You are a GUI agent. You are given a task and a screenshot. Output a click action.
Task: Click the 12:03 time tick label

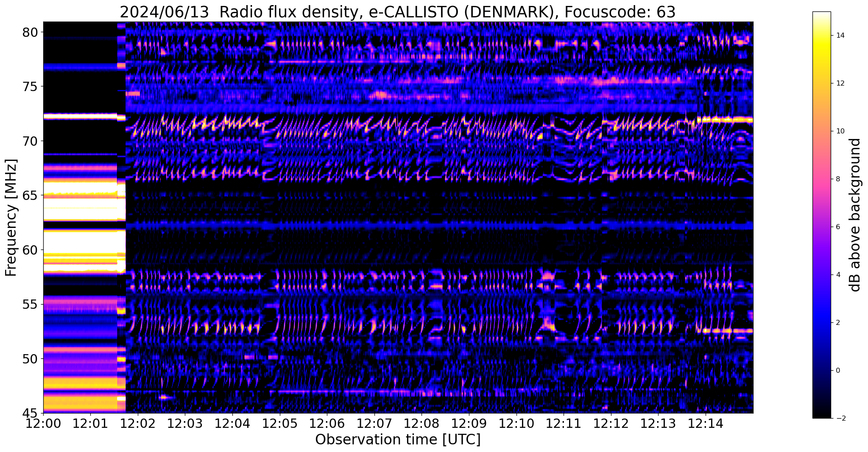[x=185, y=423]
